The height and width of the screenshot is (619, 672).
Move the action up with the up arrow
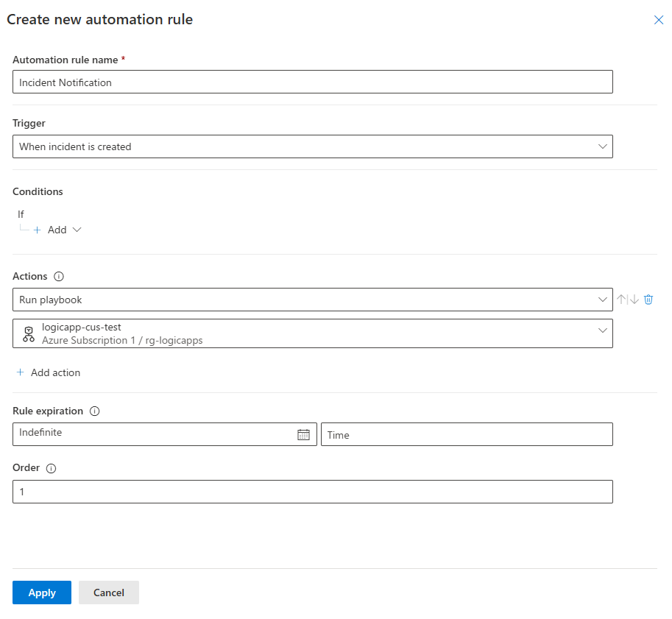(x=622, y=300)
